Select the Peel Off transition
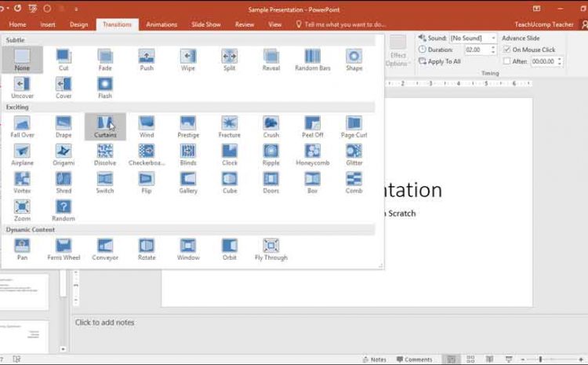588x365 pixels. (312, 126)
